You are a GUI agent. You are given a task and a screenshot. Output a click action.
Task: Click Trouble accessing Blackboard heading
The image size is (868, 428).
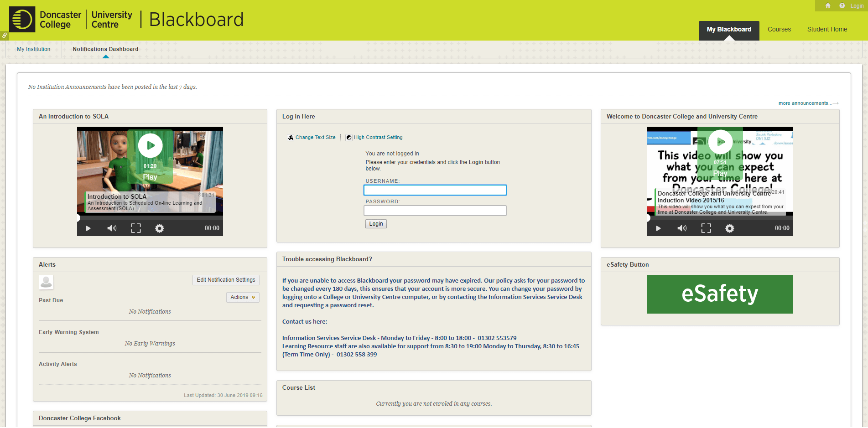pyautogui.click(x=327, y=259)
